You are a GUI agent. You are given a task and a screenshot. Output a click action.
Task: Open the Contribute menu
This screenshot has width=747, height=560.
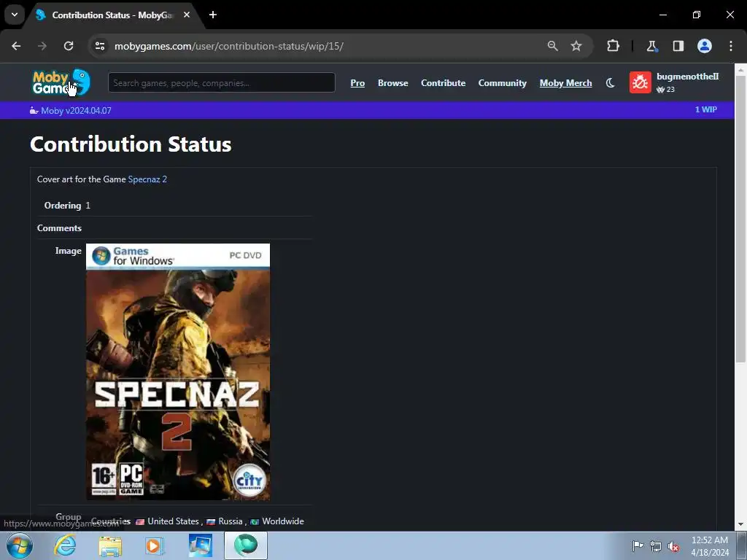pos(443,83)
